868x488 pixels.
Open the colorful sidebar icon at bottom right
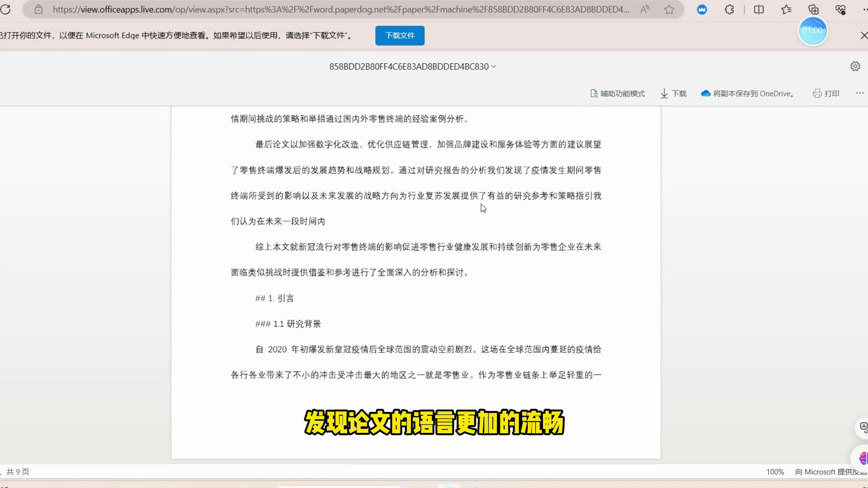tap(862, 458)
